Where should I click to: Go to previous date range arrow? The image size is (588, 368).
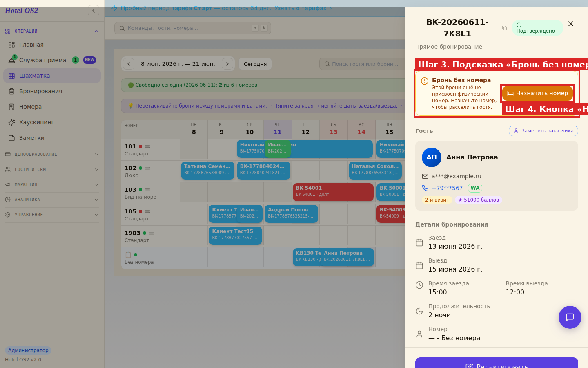(129, 64)
